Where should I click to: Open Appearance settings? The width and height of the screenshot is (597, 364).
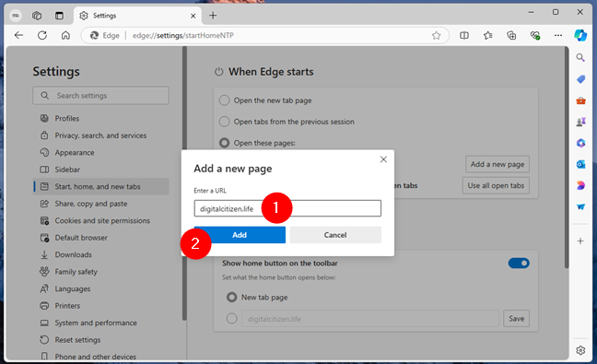pos(101,153)
